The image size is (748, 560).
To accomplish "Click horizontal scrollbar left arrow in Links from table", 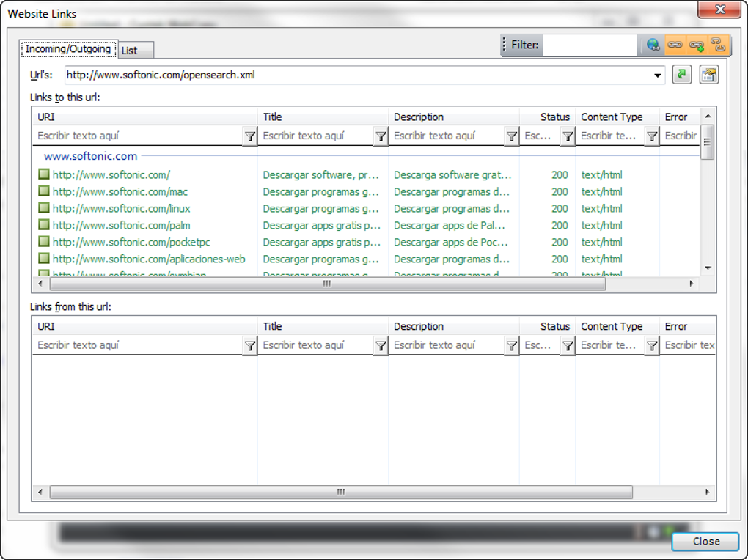I will tap(40, 493).
